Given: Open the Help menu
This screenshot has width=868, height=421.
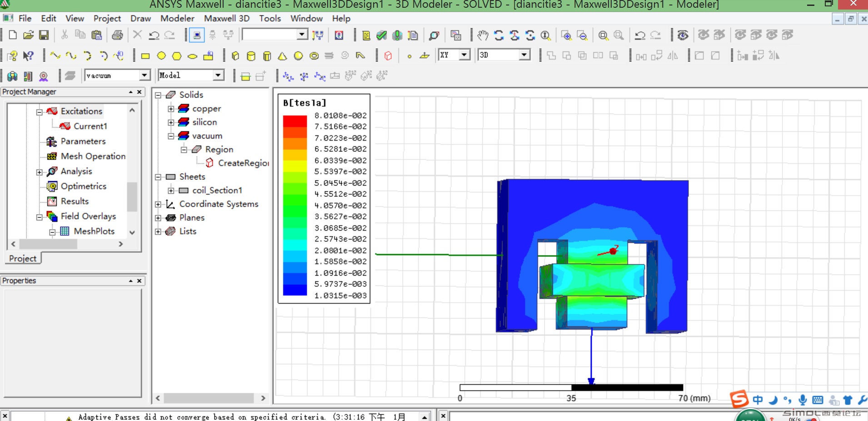Looking at the screenshot, I should [341, 18].
